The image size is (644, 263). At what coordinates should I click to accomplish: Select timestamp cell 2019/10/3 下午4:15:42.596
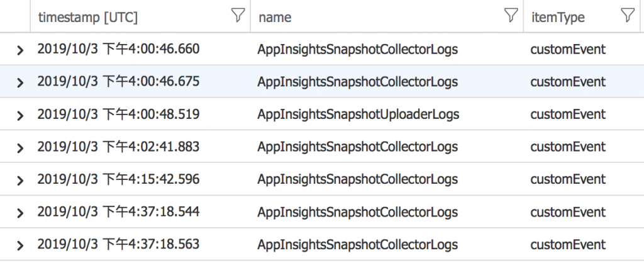click(x=118, y=179)
